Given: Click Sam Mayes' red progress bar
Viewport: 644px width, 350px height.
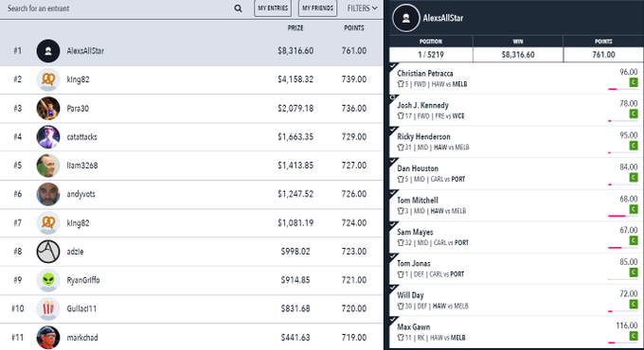Looking at the screenshot, I should pos(615,248).
